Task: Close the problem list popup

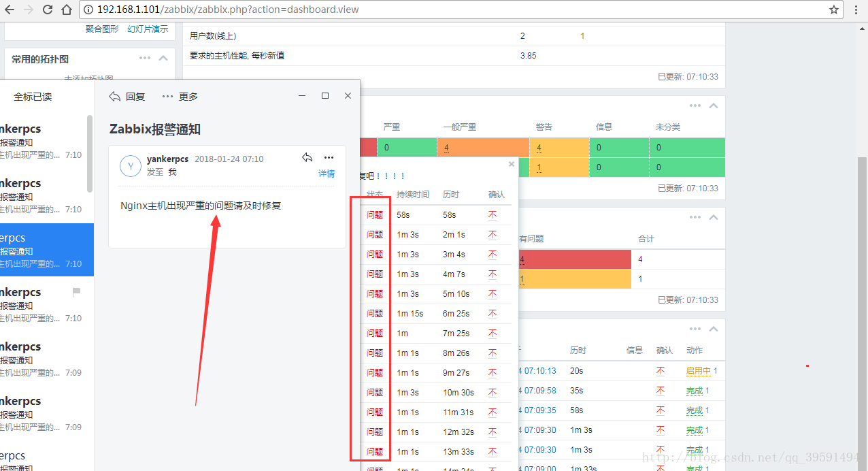Action: tap(512, 164)
